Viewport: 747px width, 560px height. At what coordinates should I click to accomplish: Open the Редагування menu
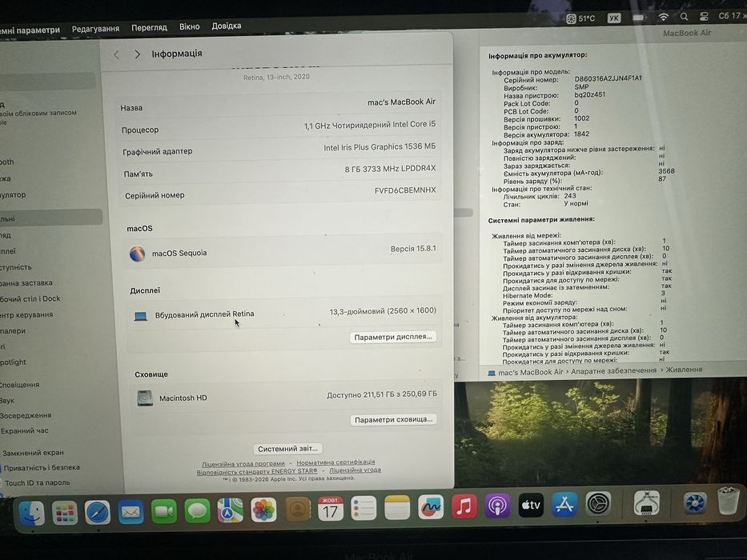point(95,29)
